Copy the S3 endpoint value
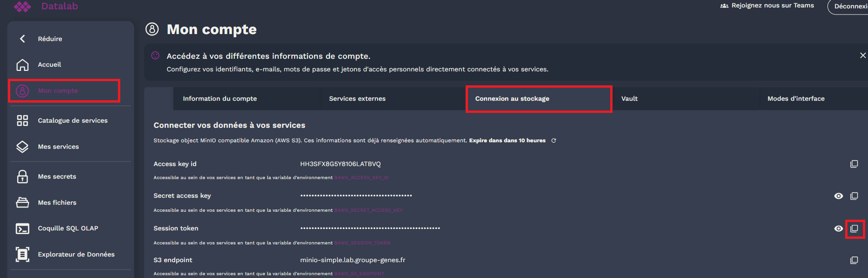Screen dimensions: 868x278 [854, 260]
